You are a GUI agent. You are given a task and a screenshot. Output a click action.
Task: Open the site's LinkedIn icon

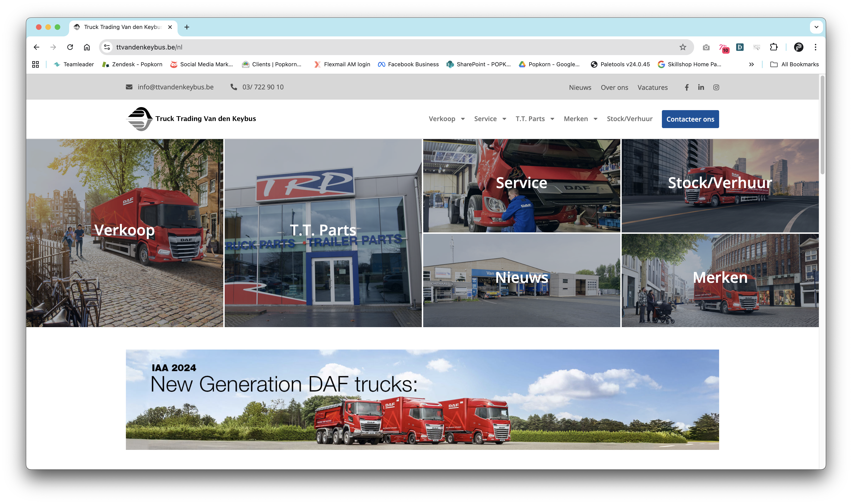701,87
